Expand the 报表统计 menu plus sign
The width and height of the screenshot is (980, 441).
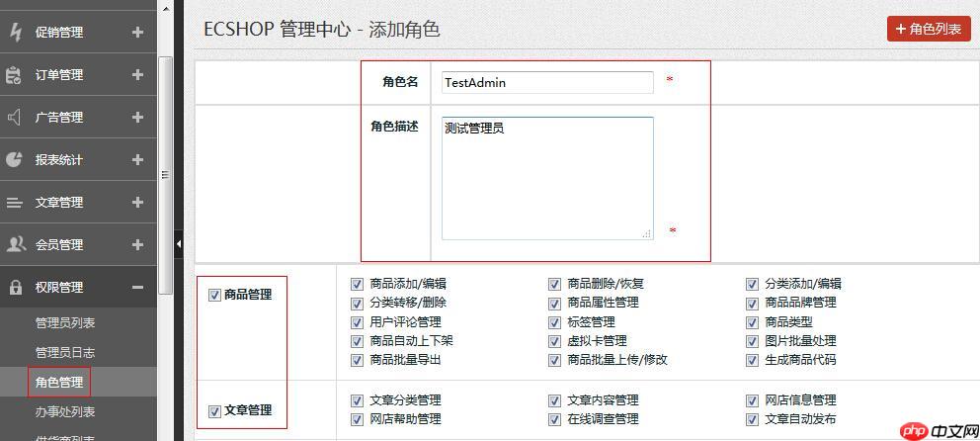[x=138, y=159]
